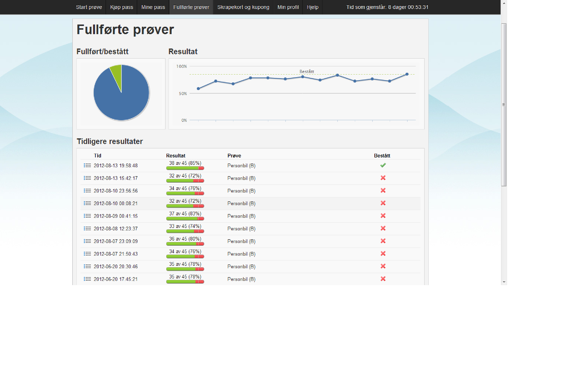Click the 36 av 45 (80%) progress bar

[x=185, y=244]
